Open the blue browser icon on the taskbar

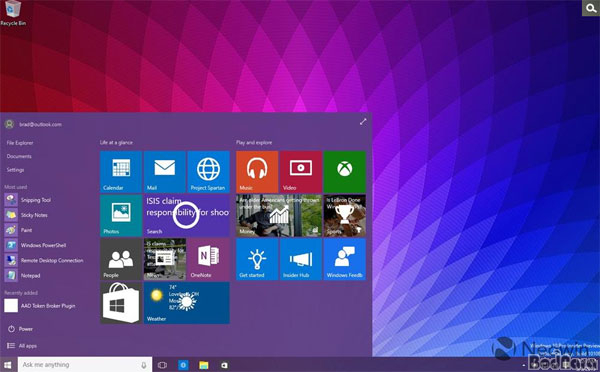point(183,365)
